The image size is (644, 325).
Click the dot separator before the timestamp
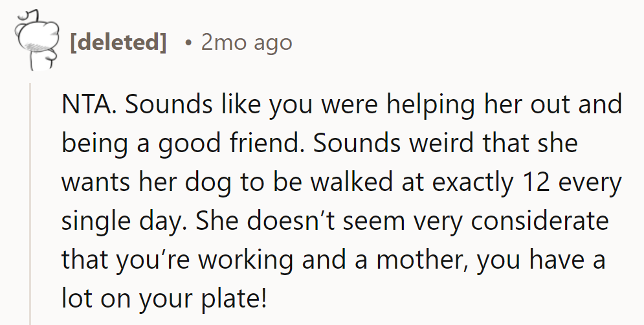click(x=187, y=43)
